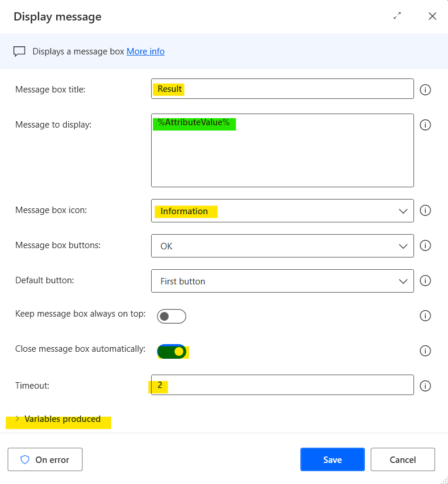Image resolution: width=448 pixels, height=484 pixels.
Task: Click info icon next to Timeout field
Action: click(426, 386)
